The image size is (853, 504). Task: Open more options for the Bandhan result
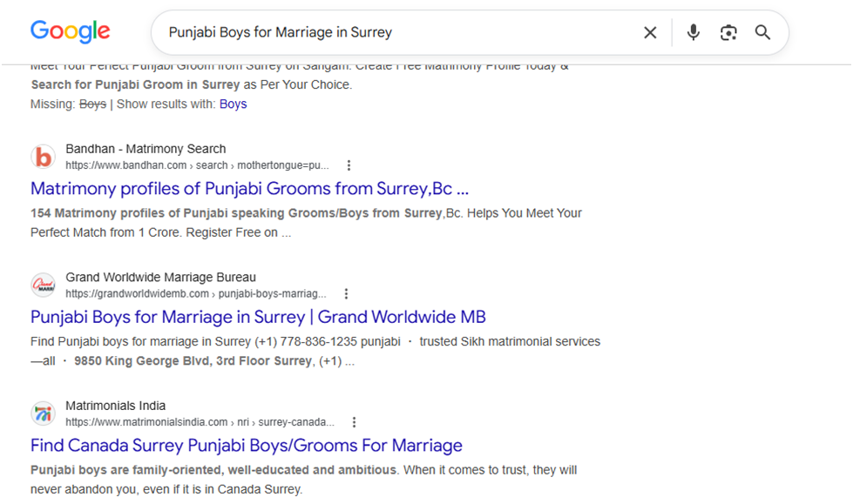pyautogui.click(x=349, y=165)
